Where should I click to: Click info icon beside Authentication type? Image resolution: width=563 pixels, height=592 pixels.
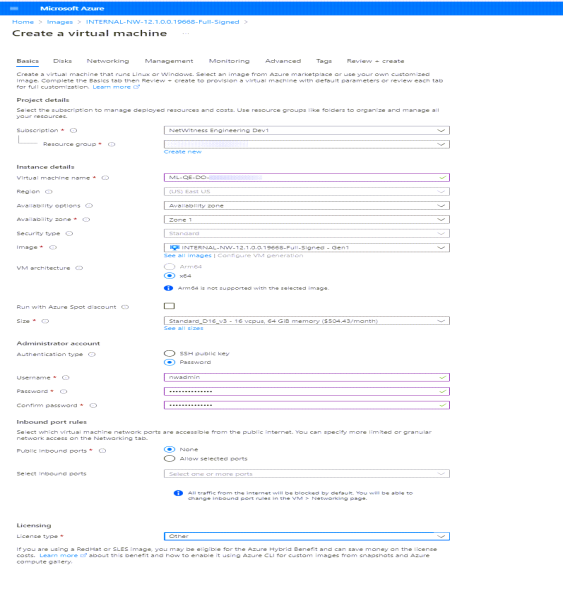pyautogui.click(x=92, y=355)
